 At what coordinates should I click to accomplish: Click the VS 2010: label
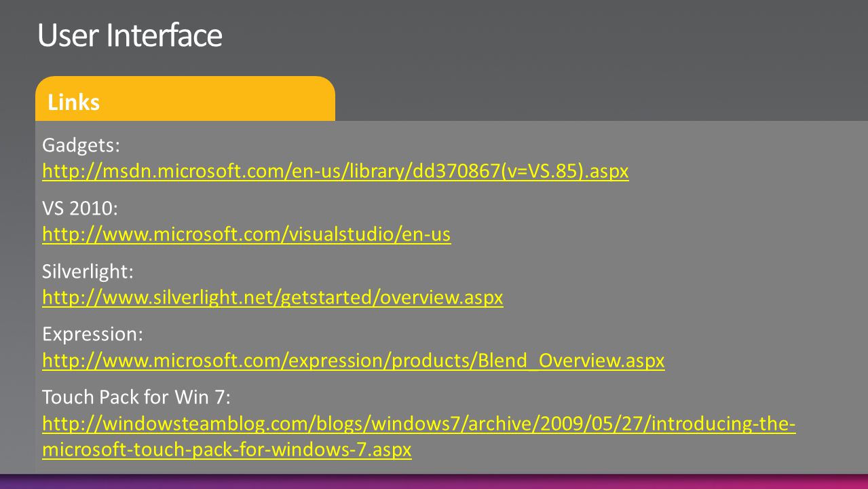(x=80, y=209)
